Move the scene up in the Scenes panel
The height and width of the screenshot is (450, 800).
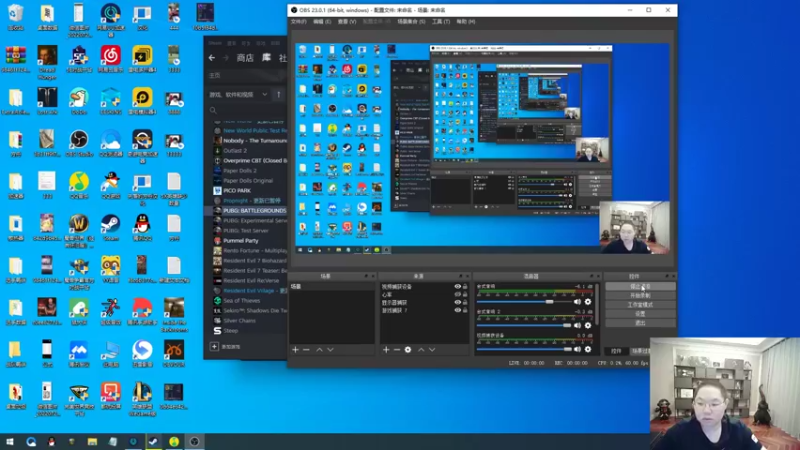coord(319,349)
